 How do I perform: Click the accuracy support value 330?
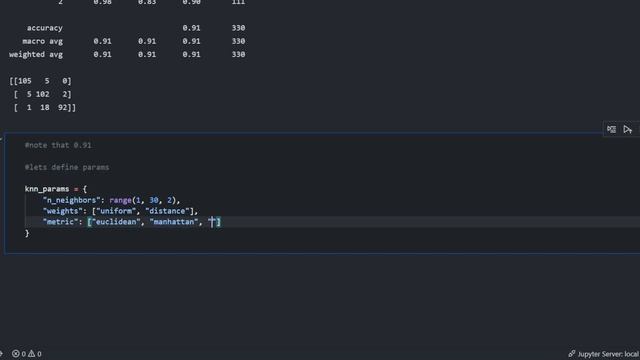click(x=238, y=28)
